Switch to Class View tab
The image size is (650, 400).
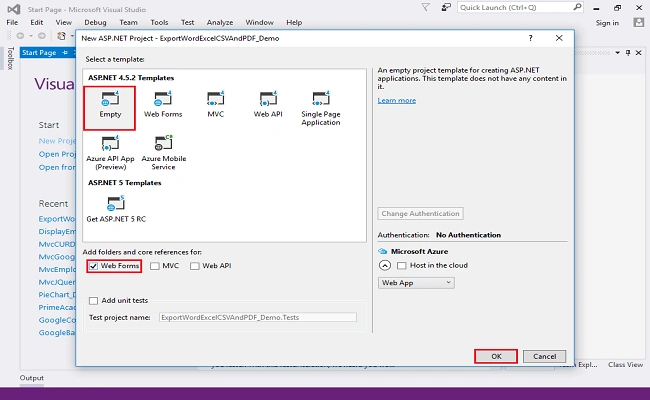pyautogui.click(x=626, y=364)
